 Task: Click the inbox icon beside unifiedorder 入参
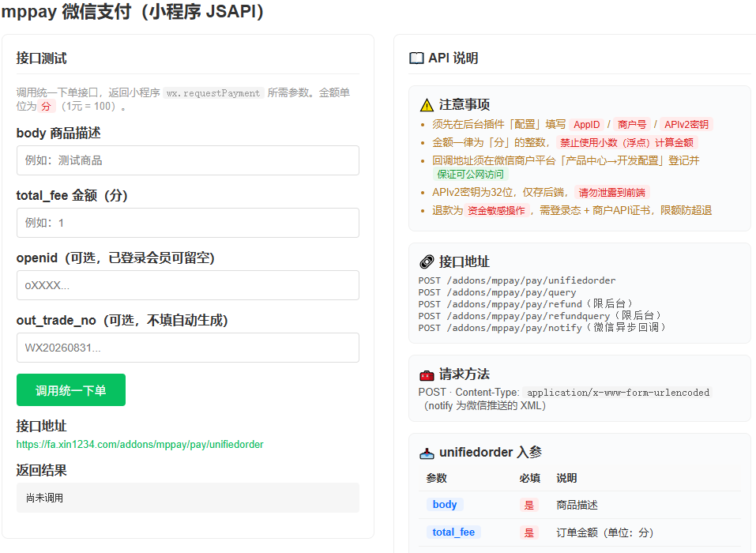pos(427,453)
